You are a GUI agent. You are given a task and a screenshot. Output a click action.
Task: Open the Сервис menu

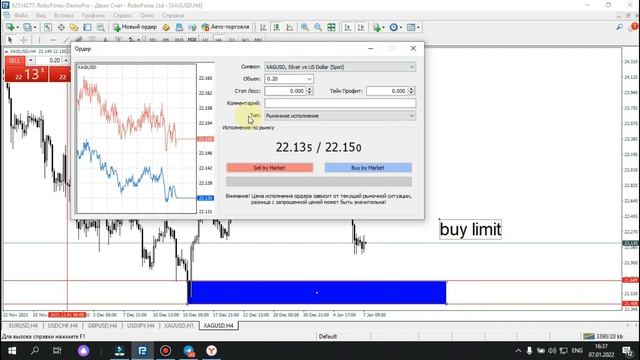[122, 15]
